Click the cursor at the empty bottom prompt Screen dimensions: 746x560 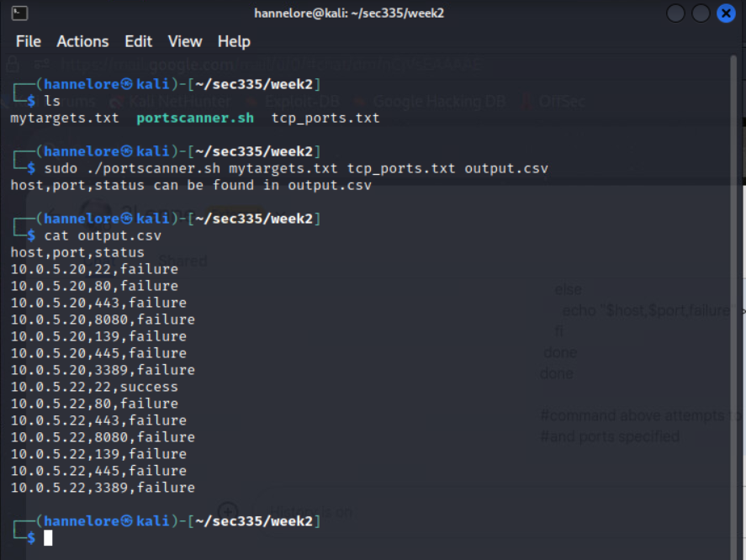coord(48,538)
